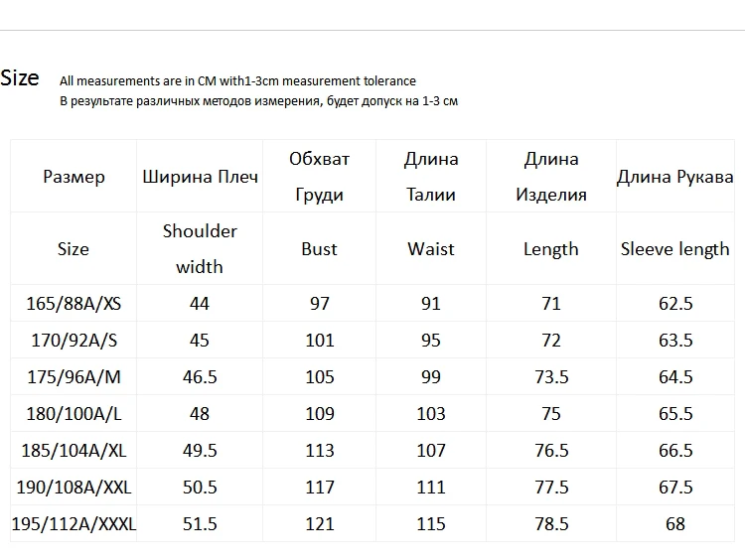
Task: Choose the 180/100A/L size cell
Action: 74,414
